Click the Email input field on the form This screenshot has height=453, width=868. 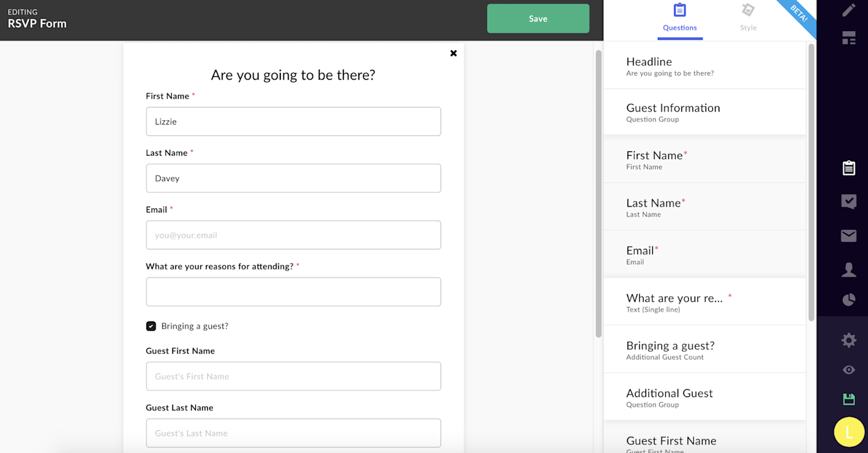click(x=293, y=235)
